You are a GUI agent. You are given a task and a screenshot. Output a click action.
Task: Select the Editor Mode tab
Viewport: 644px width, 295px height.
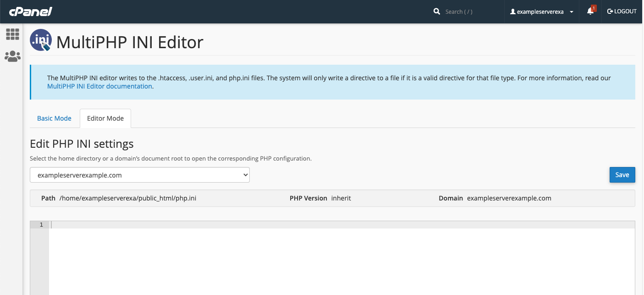click(105, 118)
